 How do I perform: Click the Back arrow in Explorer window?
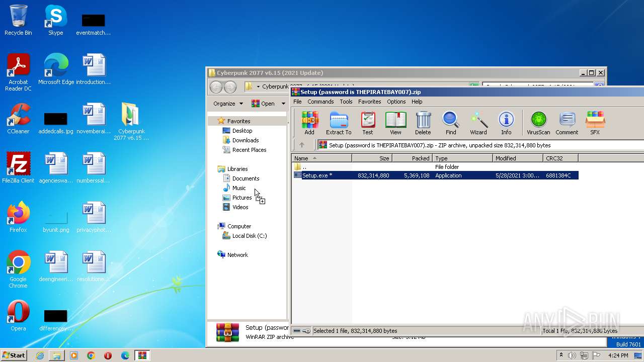click(216, 86)
